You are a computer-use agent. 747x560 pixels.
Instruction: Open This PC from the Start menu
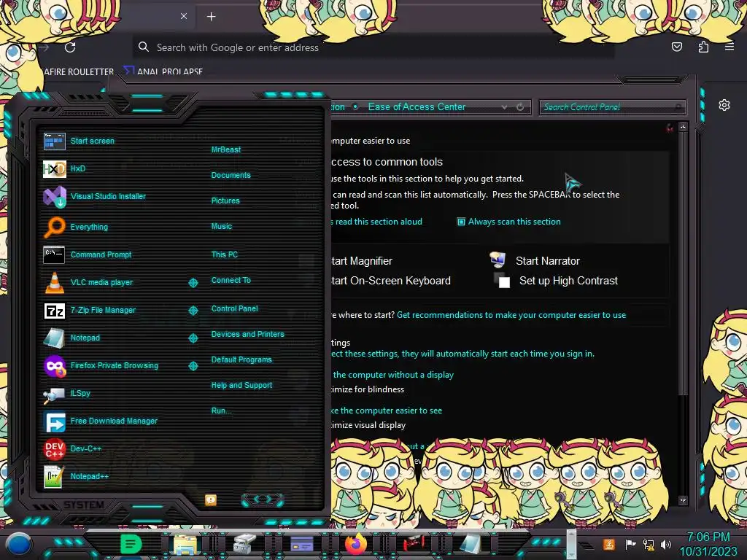click(225, 254)
